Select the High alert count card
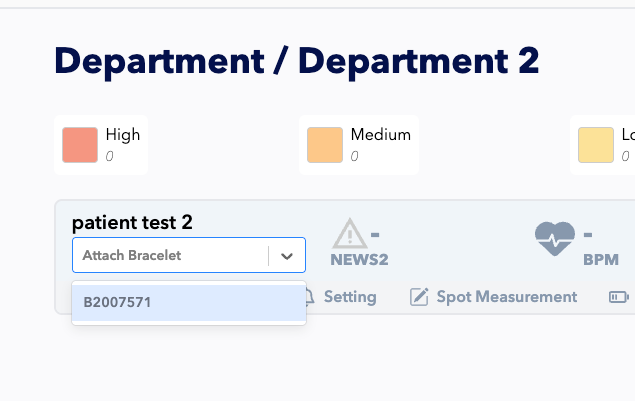Image resolution: width=635 pixels, height=401 pixels. click(x=101, y=145)
